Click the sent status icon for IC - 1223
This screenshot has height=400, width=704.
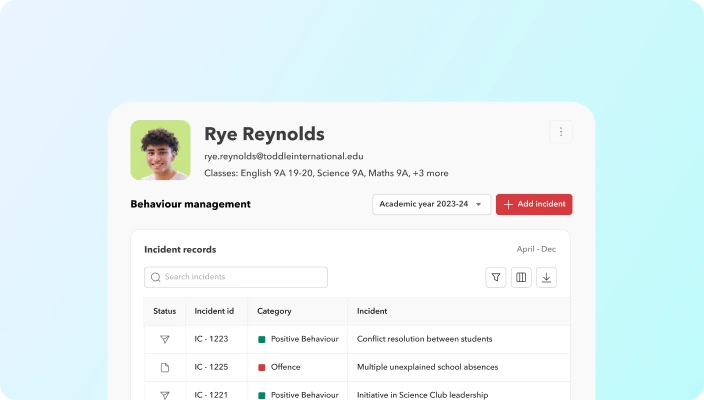[165, 339]
